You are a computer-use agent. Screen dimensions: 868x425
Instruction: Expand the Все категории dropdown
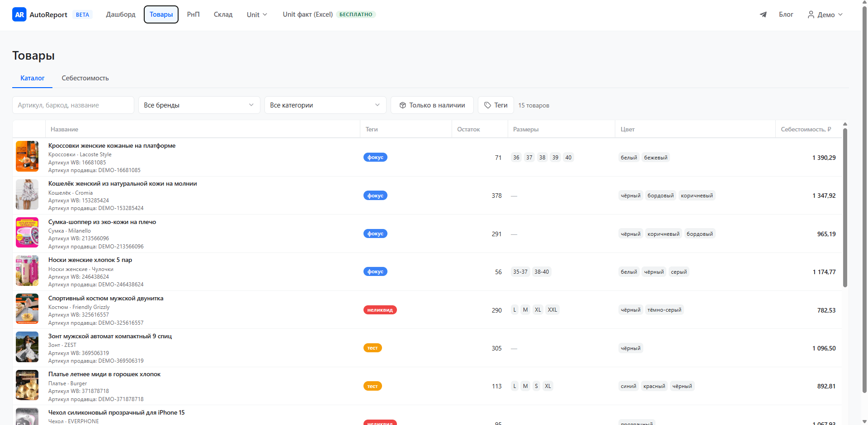click(325, 105)
